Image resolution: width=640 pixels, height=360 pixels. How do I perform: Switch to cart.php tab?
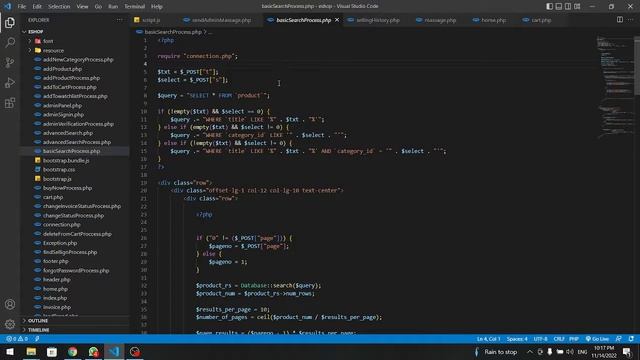tap(541, 20)
